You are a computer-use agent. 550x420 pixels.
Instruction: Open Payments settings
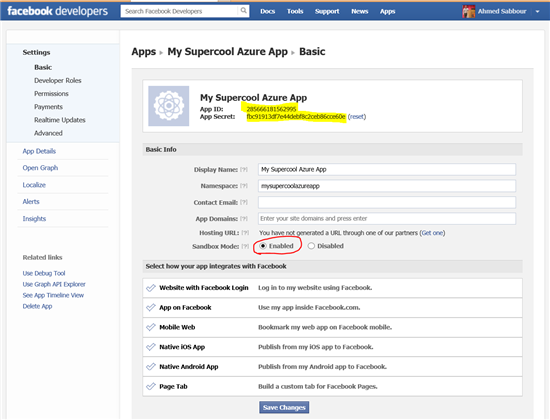point(48,107)
